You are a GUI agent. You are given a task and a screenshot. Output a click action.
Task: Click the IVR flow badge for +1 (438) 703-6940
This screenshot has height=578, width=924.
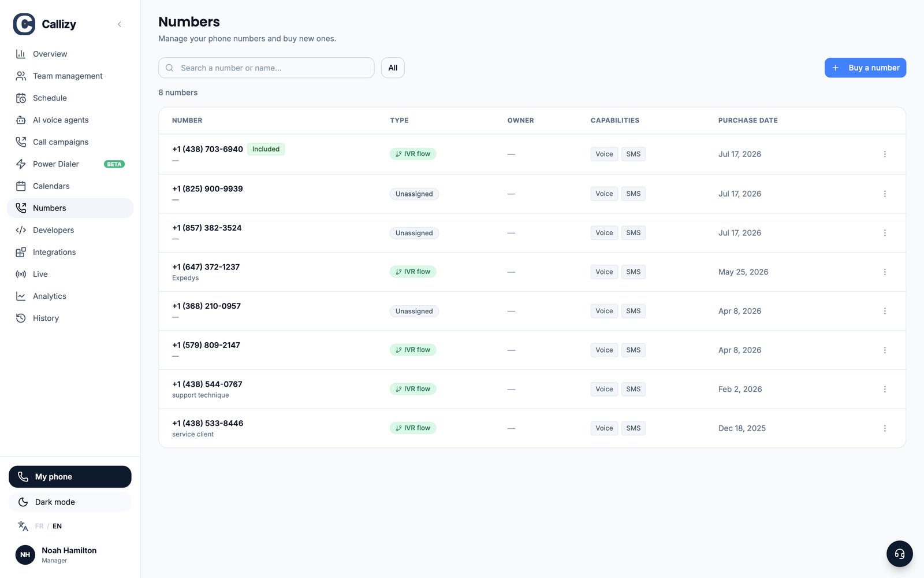point(413,154)
